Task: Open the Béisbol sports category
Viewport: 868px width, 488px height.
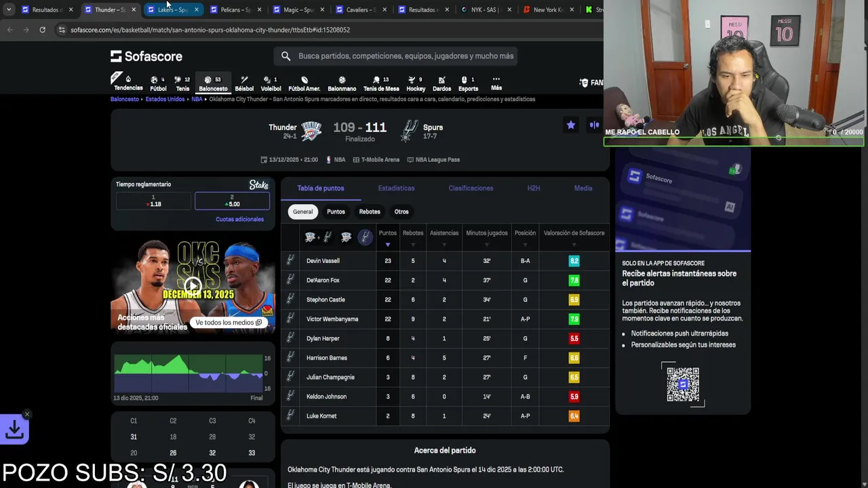Action: tap(244, 83)
